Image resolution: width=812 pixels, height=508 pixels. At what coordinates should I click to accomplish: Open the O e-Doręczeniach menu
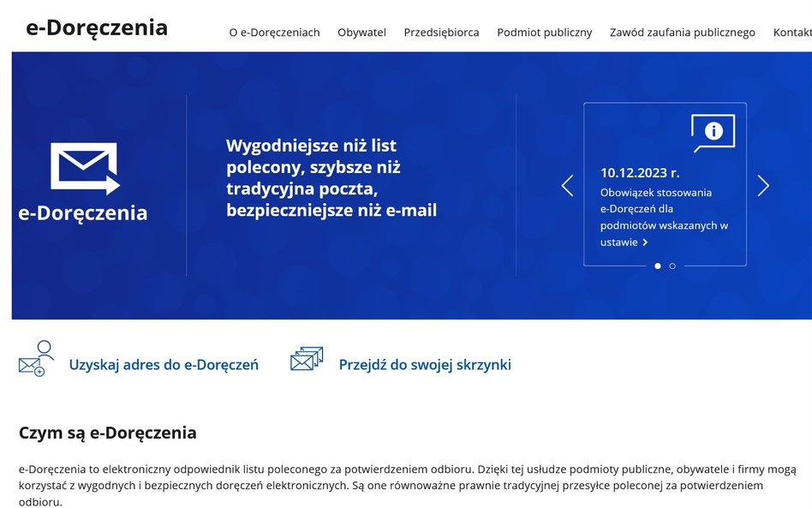[x=274, y=32]
